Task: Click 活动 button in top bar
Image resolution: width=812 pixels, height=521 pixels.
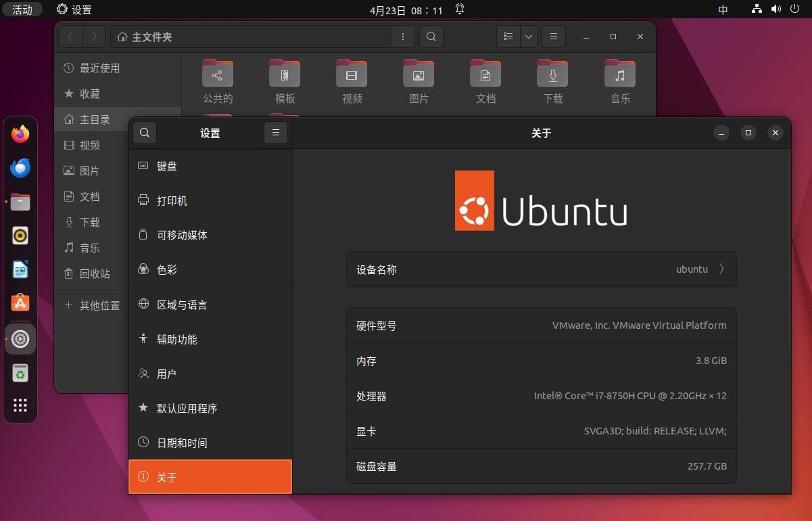Action: 22,9
